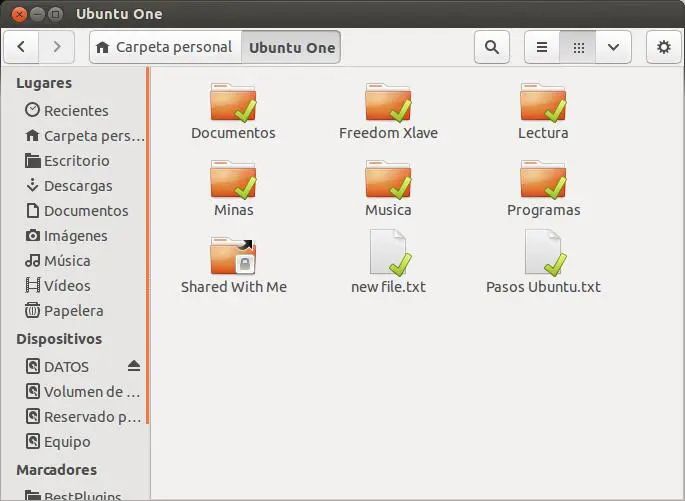The width and height of the screenshot is (685, 501).
Task: Open Descargas in the sidebar
Action: pos(74,186)
